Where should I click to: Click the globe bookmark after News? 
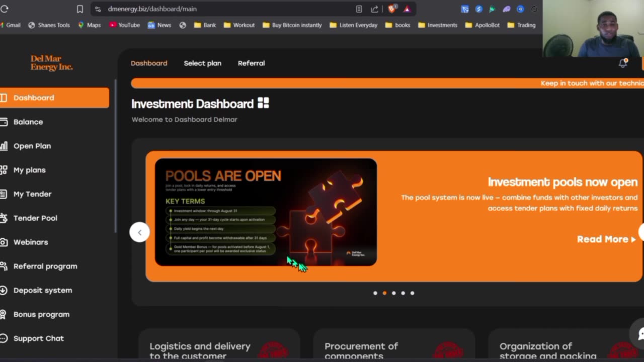[x=183, y=25]
